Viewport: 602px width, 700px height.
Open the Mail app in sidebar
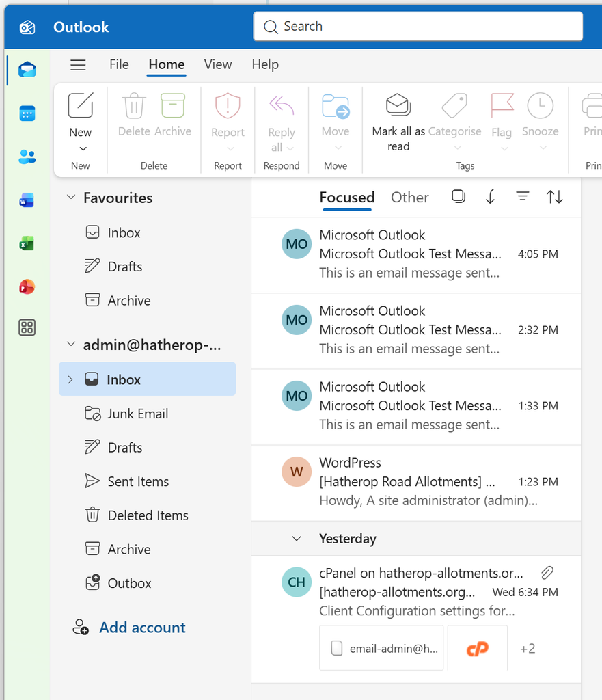click(x=27, y=70)
